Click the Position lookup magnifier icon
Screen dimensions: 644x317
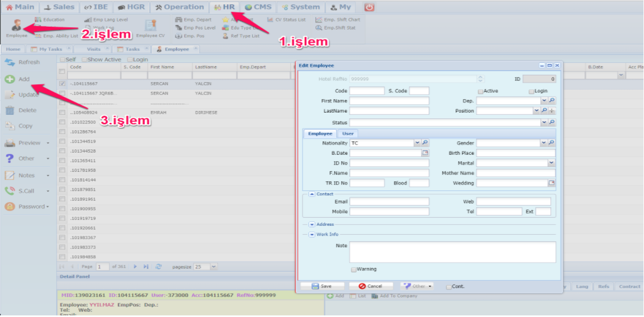(x=544, y=111)
